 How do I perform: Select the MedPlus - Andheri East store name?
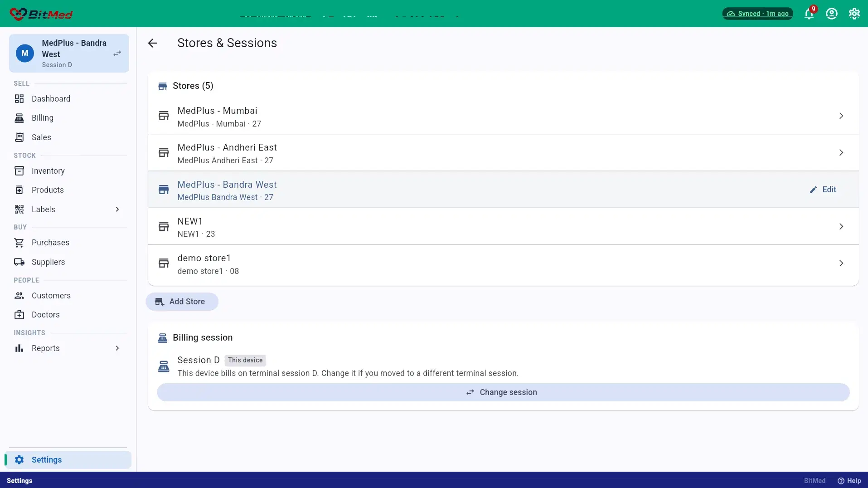pyautogui.click(x=227, y=147)
